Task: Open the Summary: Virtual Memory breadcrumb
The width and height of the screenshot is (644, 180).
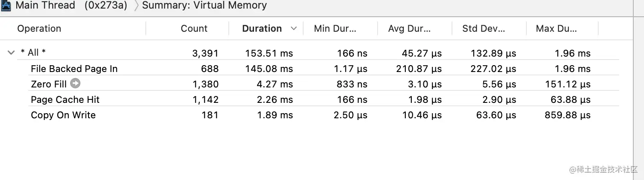Action: tap(204, 6)
